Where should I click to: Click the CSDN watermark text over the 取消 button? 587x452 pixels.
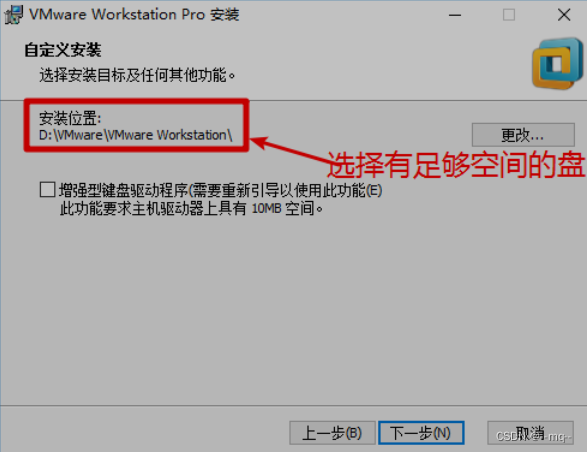(x=533, y=436)
